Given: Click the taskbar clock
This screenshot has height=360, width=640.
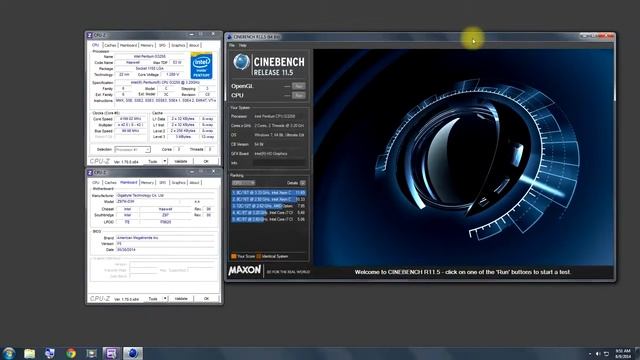Looking at the screenshot, I should coord(623,353).
